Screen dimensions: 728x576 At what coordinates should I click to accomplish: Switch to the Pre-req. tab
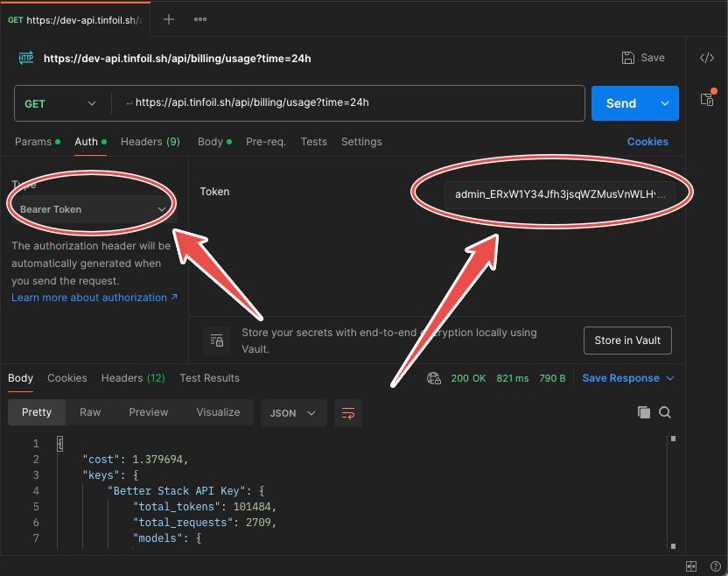tap(266, 142)
